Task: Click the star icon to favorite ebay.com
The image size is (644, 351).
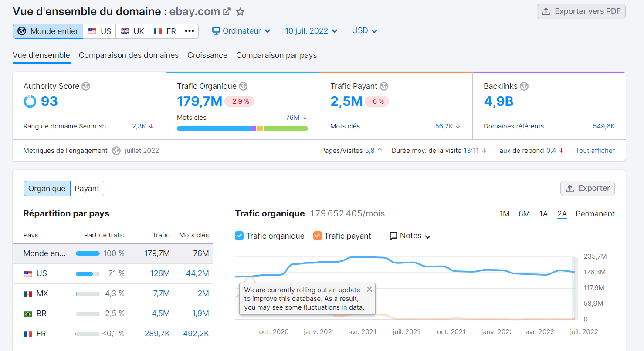Action: tap(240, 12)
